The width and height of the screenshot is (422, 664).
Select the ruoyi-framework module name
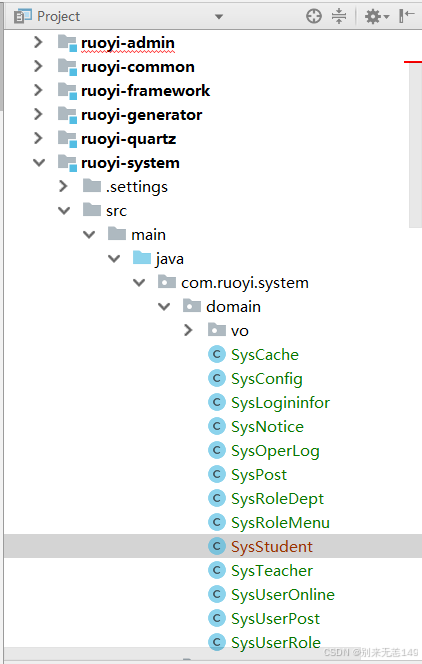146,91
